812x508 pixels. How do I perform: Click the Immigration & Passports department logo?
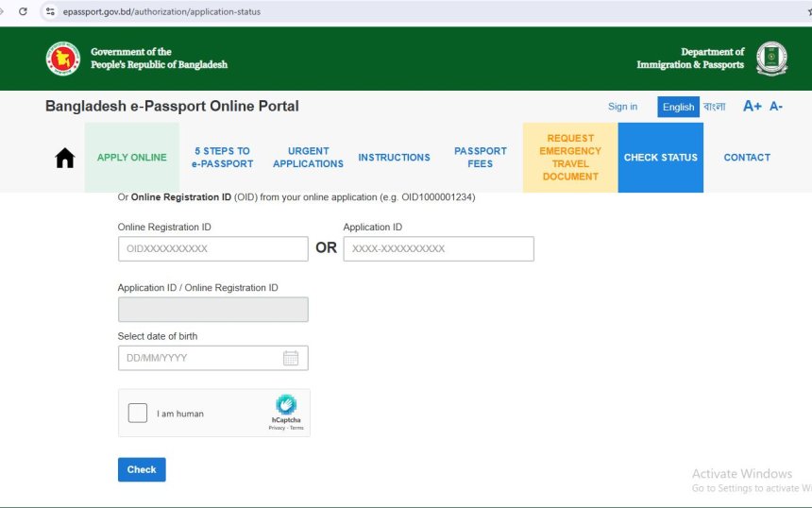pyautogui.click(x=771, y=59)
